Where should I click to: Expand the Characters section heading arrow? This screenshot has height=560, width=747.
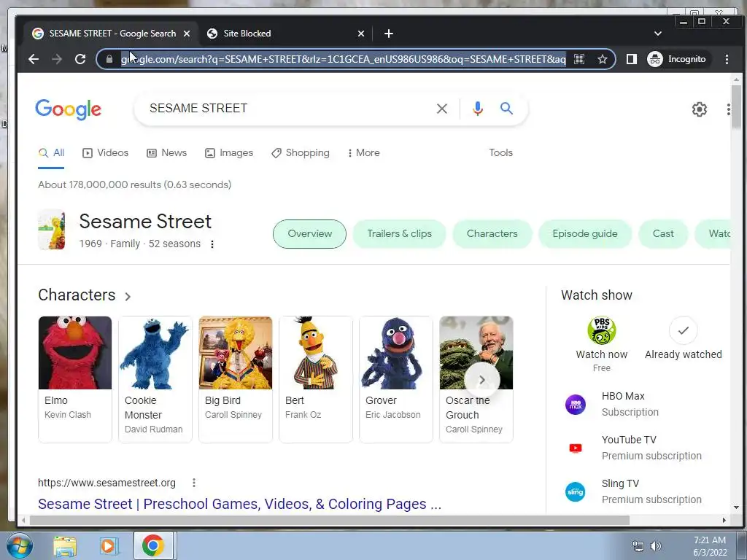128,296
